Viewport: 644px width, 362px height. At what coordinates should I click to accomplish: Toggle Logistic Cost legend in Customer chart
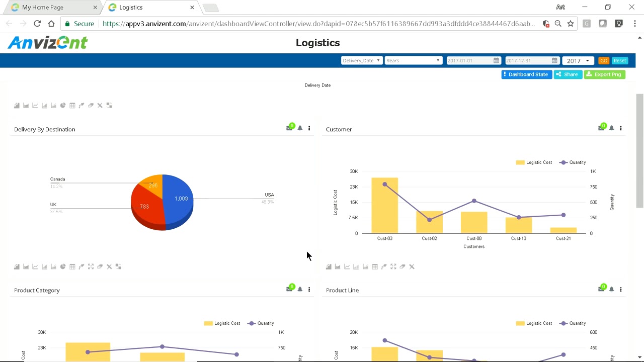click(534, 162)
